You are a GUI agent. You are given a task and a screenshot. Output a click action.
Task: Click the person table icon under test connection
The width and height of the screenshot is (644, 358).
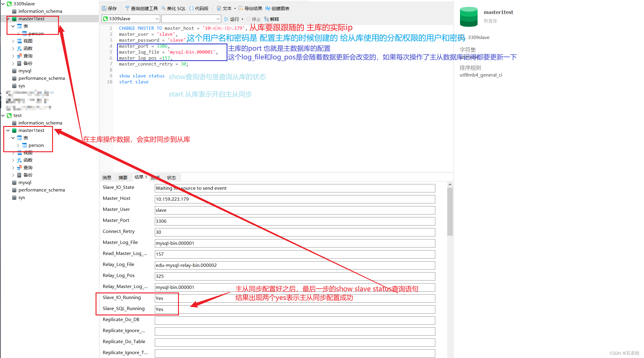[x=24, y=145]
